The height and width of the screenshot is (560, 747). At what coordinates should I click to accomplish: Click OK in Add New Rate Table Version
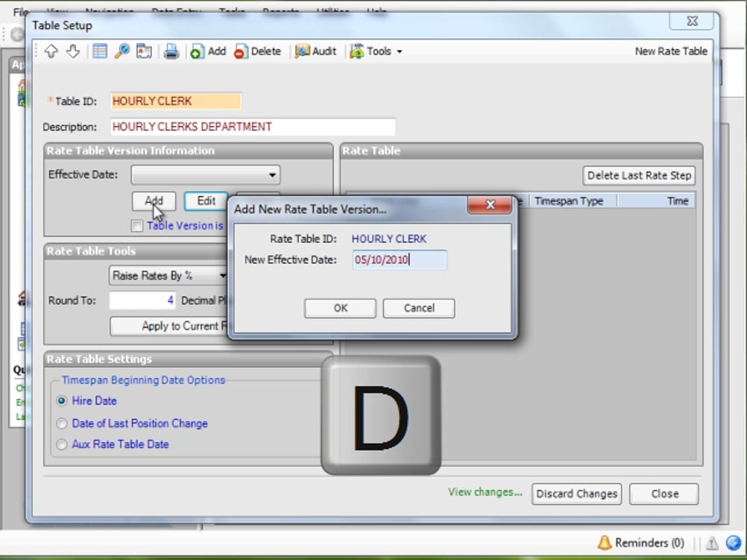click(340, 308)
